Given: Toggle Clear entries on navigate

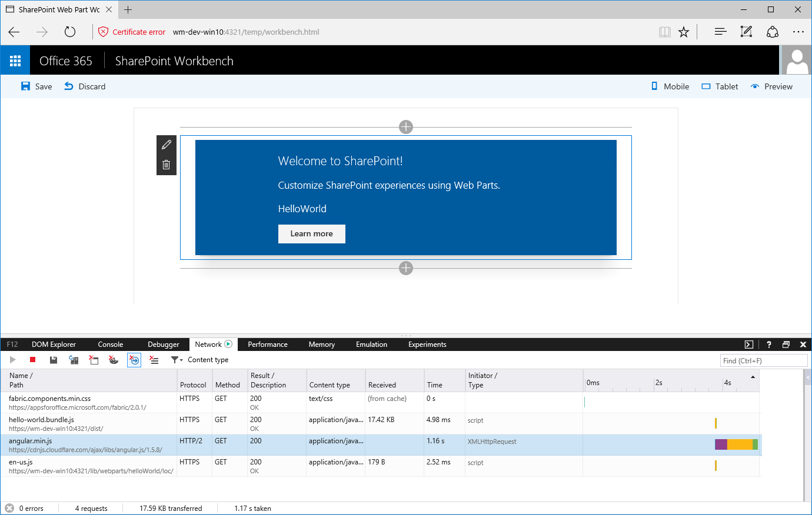Looking at the screenshot, I should [x=134, y=360].
